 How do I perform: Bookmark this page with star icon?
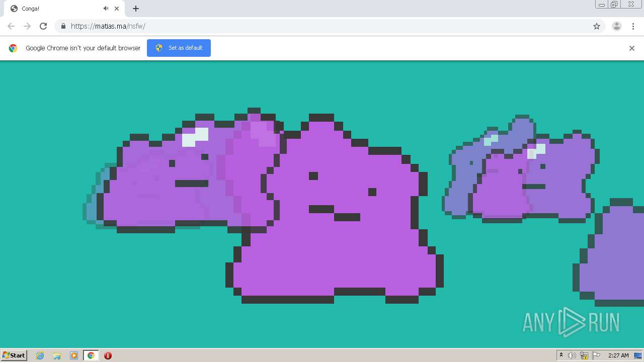[597, 26]
